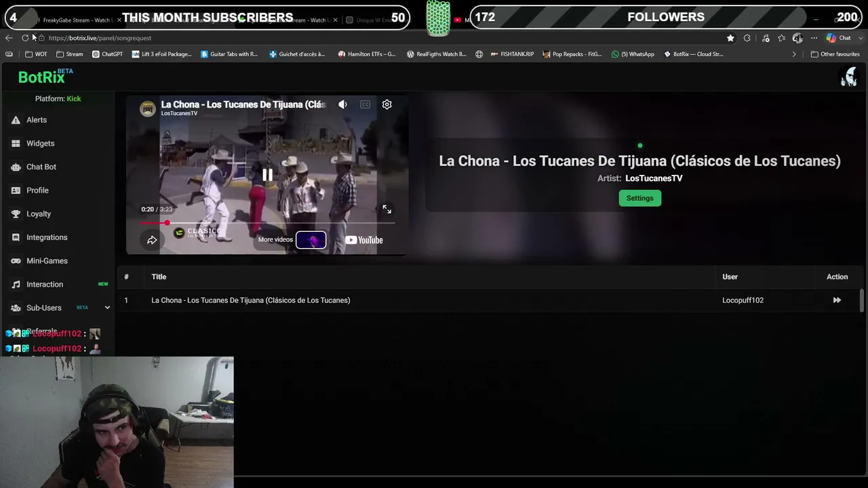Open the Mini-Games gamepad icon
This screenshot has height=488, width=868.
[x=16, y=261]
